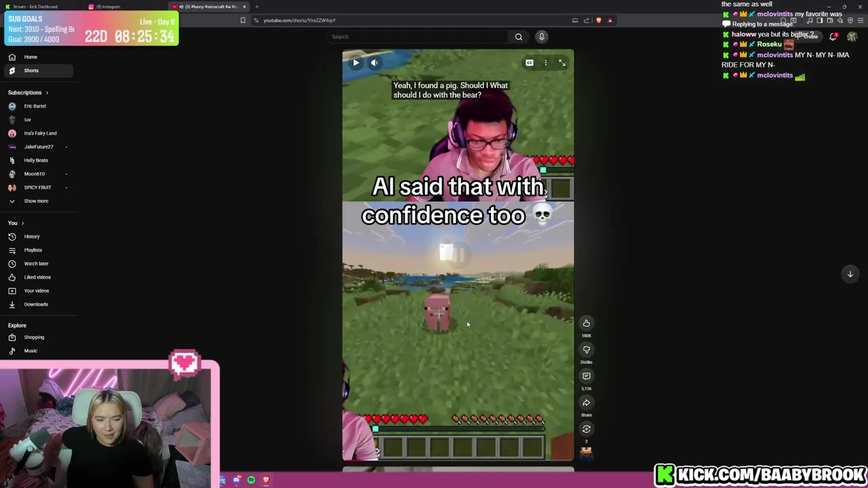The width and height of the screenshot is (868, 488).
Task: Open Music in Explore
Action: tap(39, 350)
